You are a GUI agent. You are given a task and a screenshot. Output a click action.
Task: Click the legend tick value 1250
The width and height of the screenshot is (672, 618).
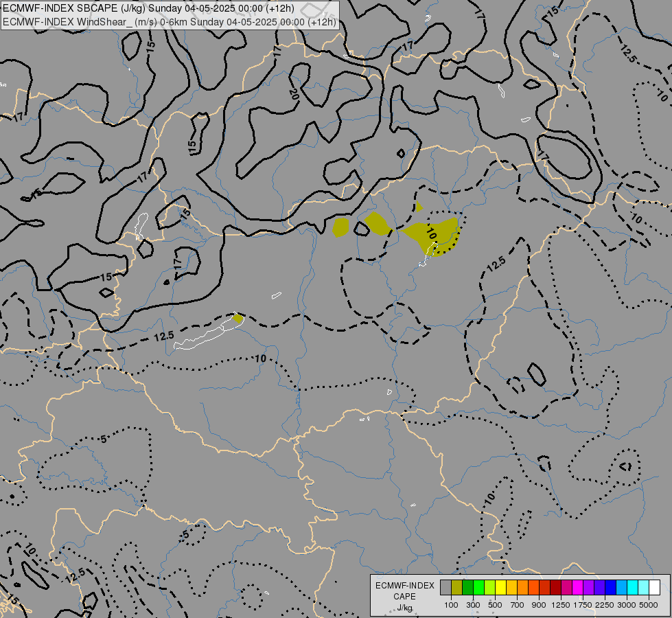click(x=561, y=605)
